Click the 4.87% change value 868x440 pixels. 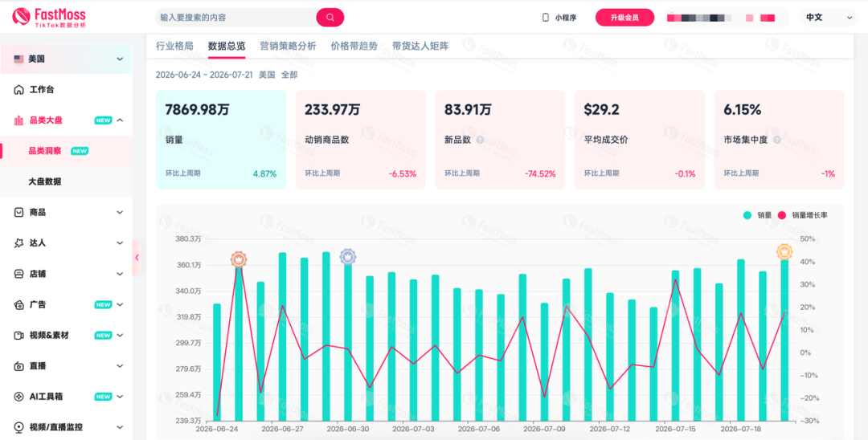264,173
